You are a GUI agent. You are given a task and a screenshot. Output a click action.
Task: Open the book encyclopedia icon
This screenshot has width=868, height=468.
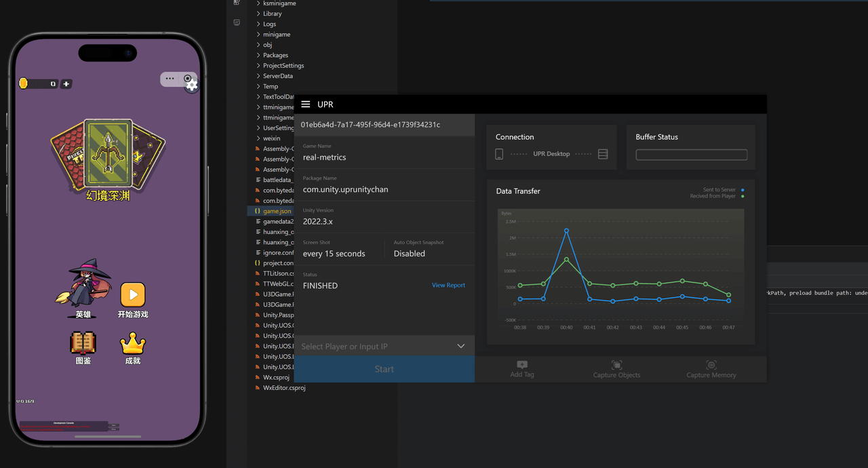click(83, 343)
